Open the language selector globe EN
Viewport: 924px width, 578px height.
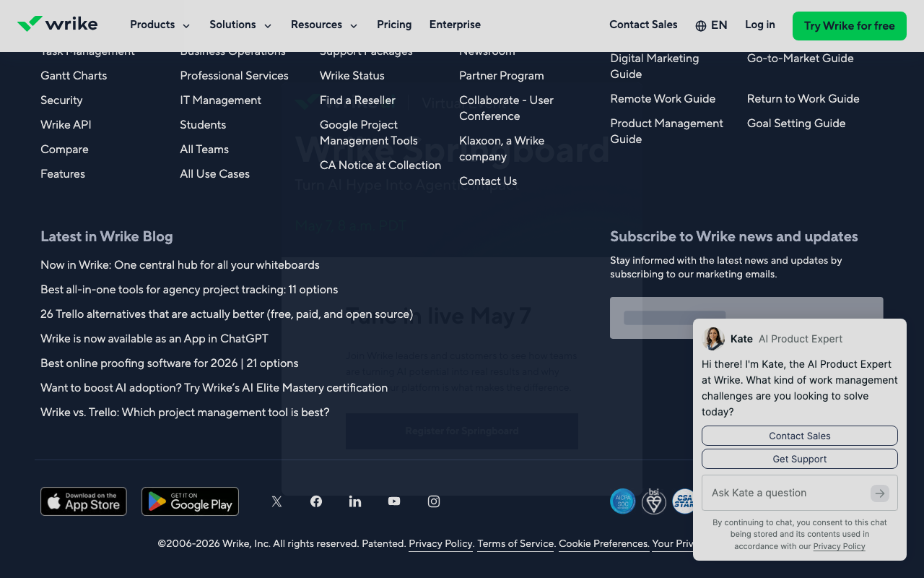(x=711, y=25)
